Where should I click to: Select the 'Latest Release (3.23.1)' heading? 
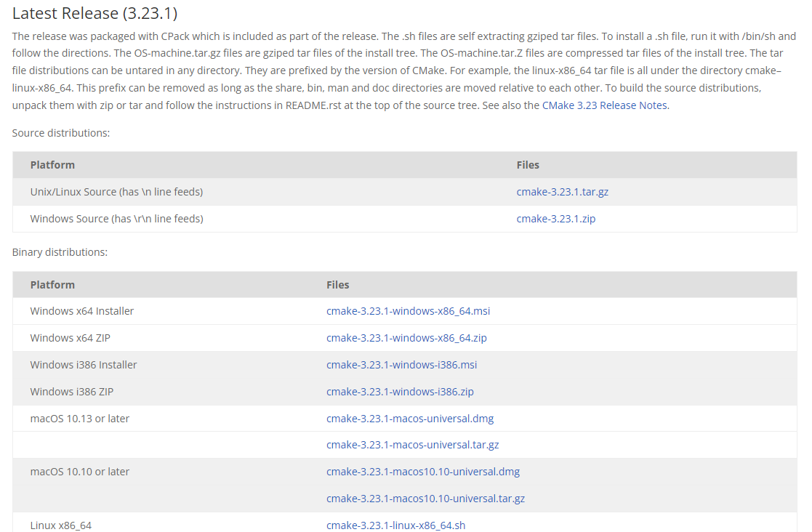coord(95,14)
